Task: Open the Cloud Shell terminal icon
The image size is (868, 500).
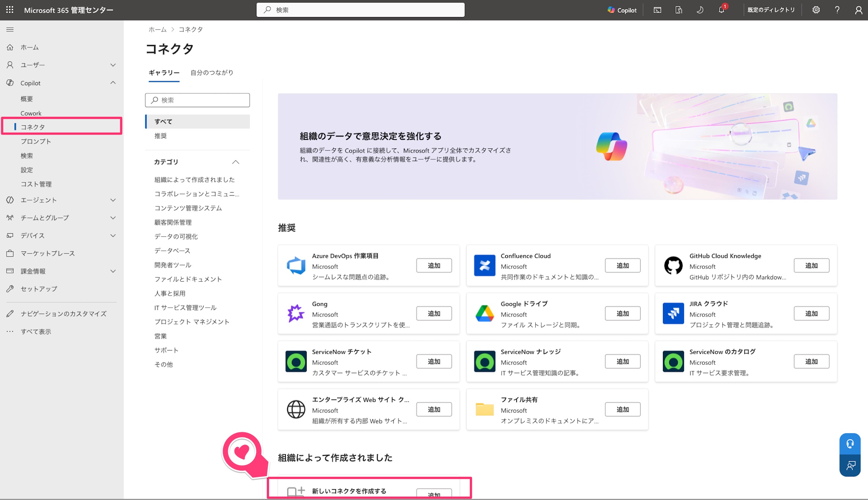Action: click(x=657, y=10)
